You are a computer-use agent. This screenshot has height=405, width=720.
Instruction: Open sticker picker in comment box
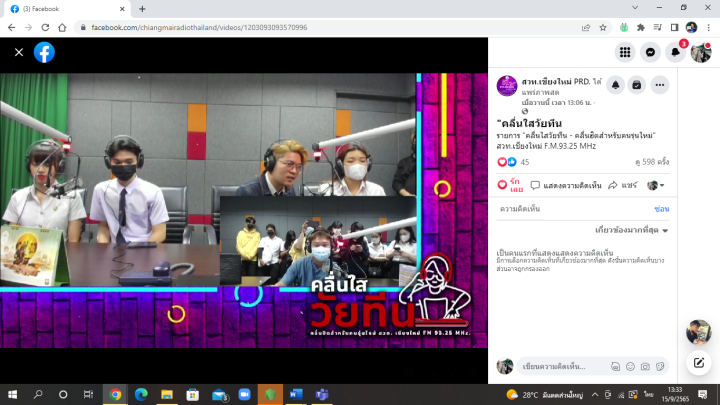point(660,366)
